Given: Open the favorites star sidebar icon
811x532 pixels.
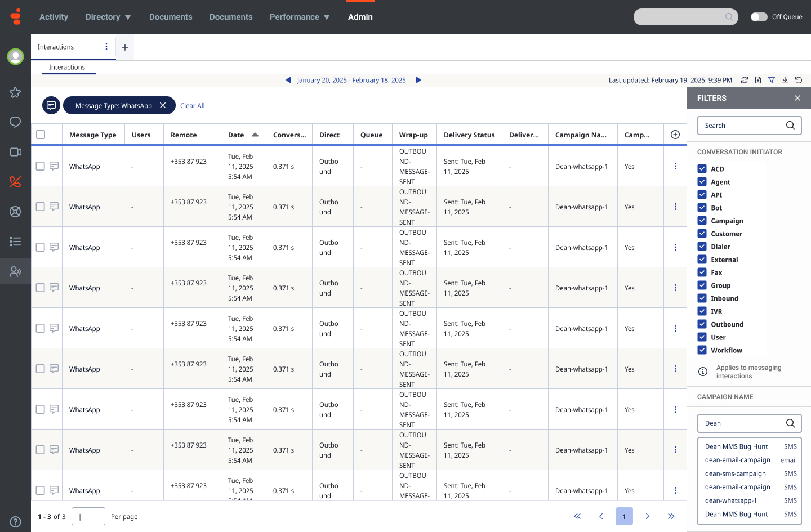Looking at the screenshot, I should tap(15, 92).
